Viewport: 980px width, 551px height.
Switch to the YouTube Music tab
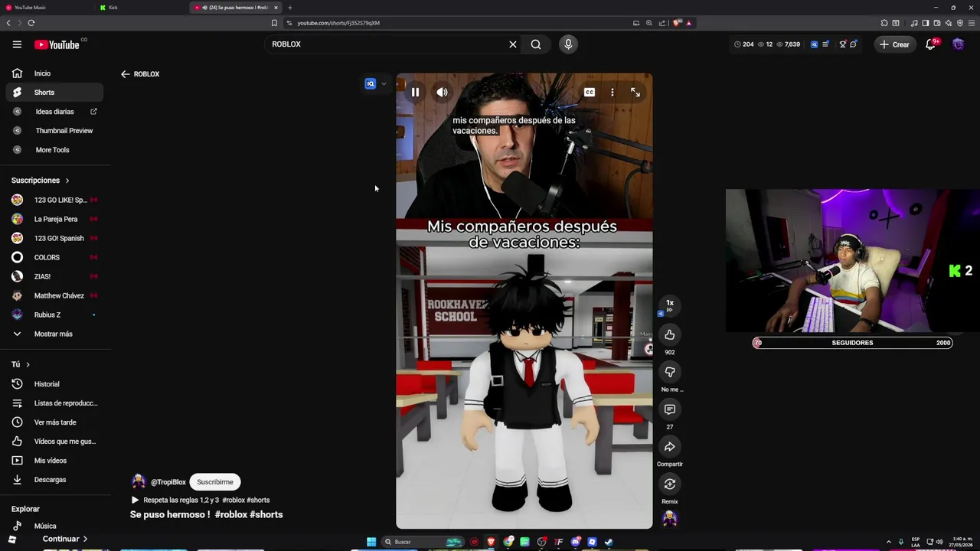pos(46,8)
